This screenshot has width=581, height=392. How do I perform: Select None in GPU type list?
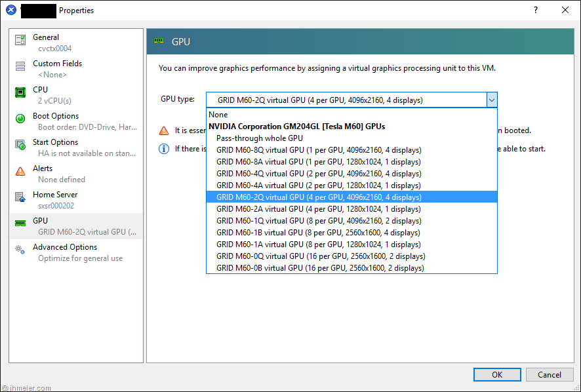pos(218,115)
